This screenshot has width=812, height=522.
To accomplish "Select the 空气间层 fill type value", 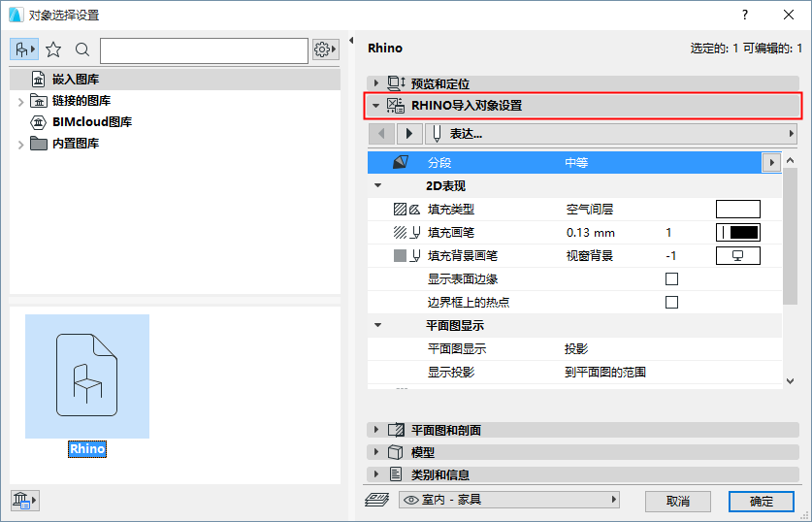I will [x=589, y=210].
